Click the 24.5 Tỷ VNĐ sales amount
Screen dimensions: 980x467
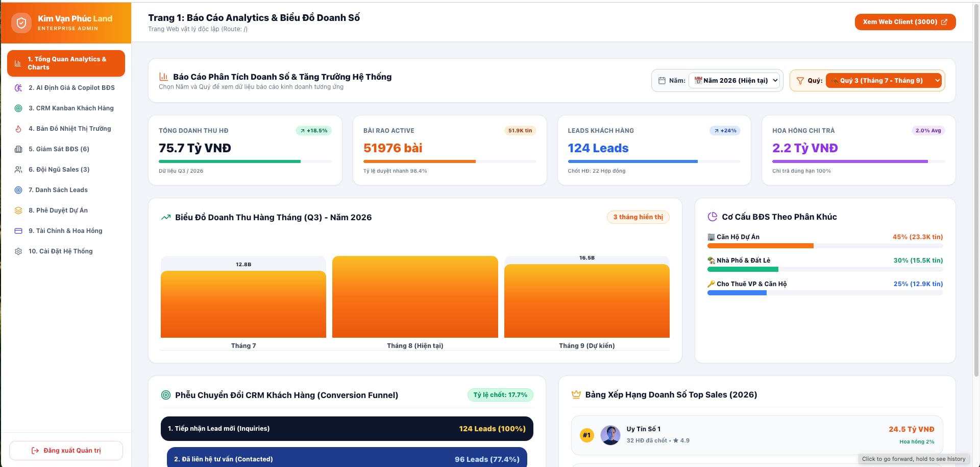pos(912,430)
